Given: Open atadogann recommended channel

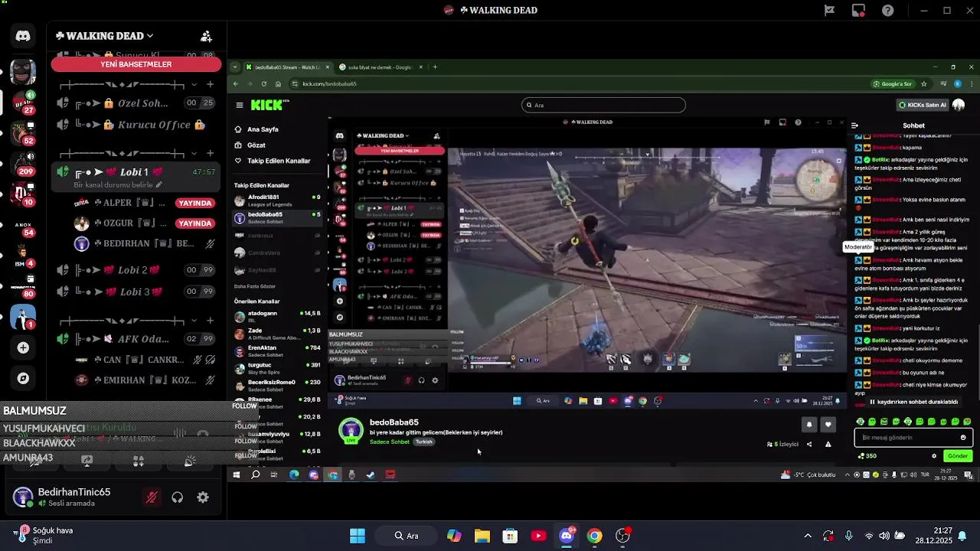Looking at the screenshot, I should 278,317.
